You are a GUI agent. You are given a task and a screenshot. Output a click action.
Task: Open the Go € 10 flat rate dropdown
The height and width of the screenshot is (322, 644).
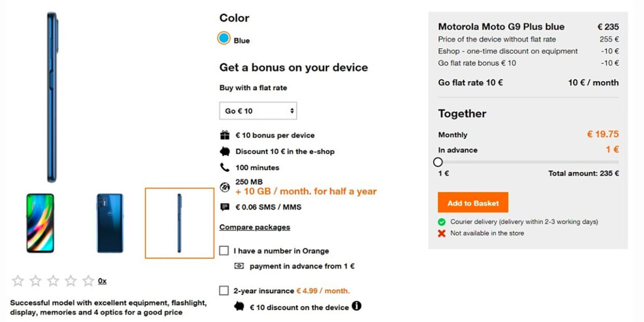[x=258, y=111]
